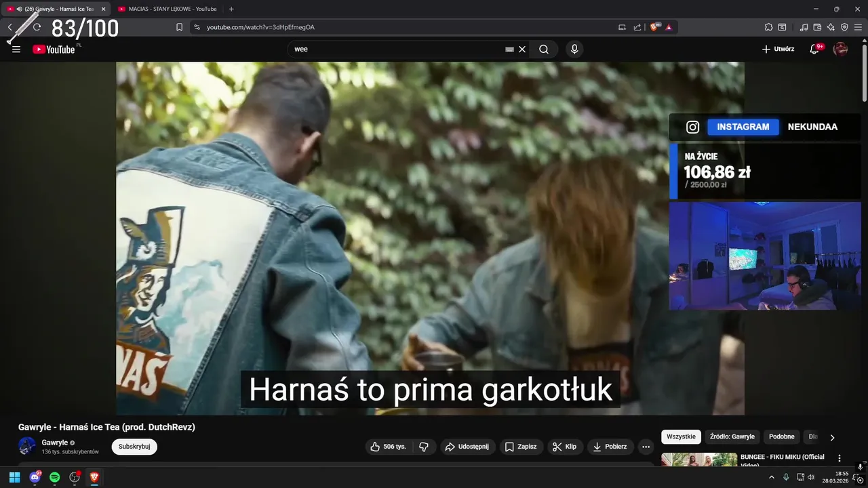Open a new browser tab with plus
868x488 pixels.
(231, 9)
